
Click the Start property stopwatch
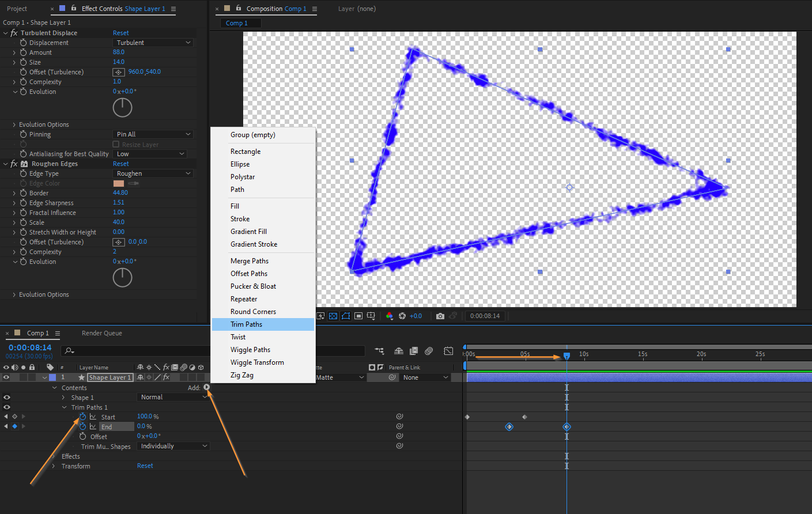tap(82, 417)
